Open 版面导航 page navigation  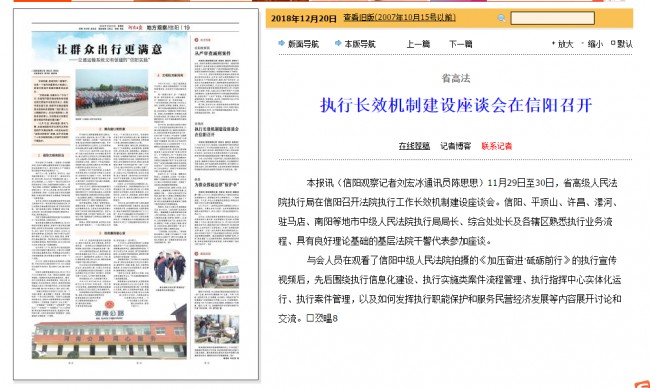[x=303, y=44]
